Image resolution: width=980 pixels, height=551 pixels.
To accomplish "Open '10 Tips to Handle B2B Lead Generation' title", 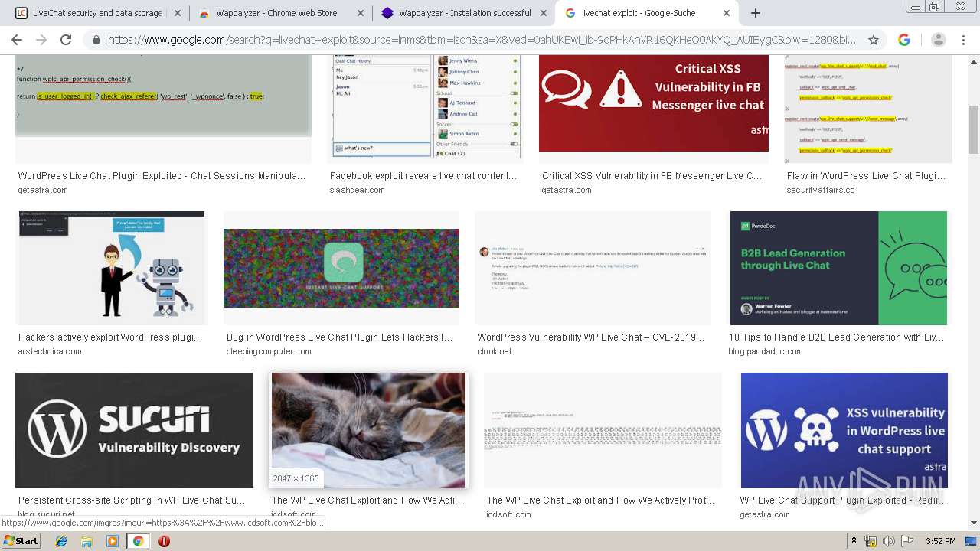I will pos(836,337).
